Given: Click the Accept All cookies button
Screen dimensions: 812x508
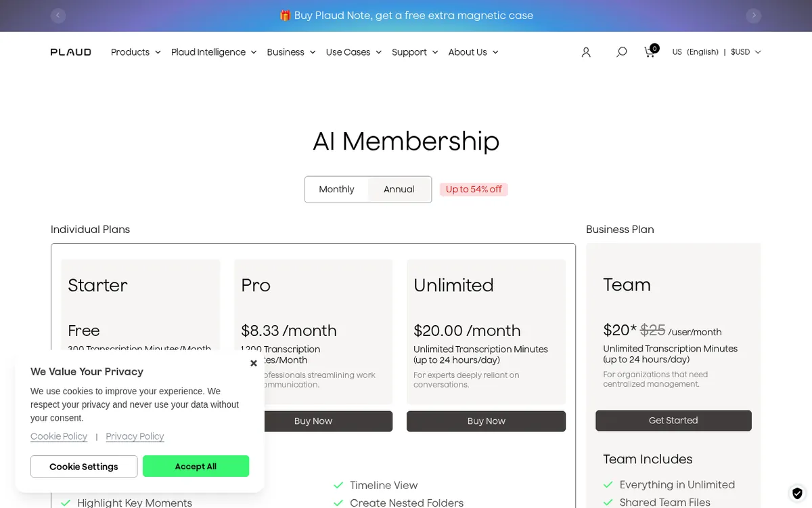Looking at the screenshot, I should 196,466.
